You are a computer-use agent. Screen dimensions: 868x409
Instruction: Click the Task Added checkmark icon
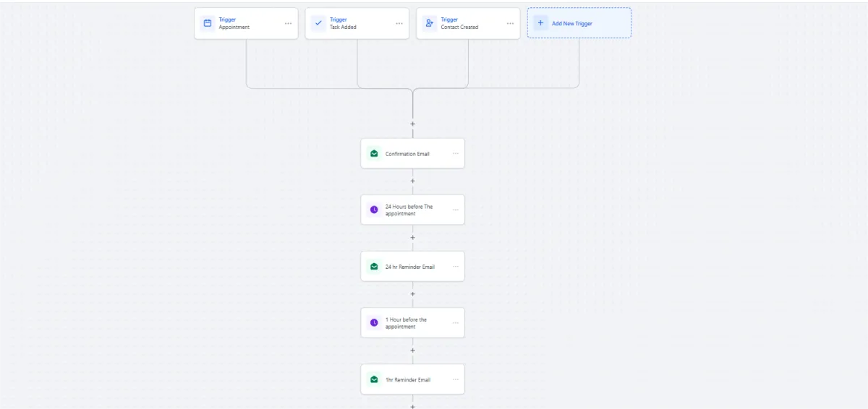point(318,23)
